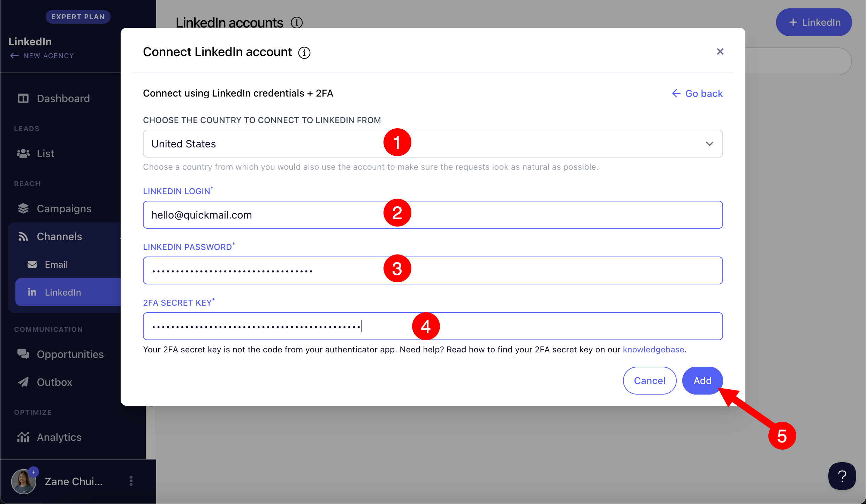This screenshot has width=866, height=504.
Task: Select the LinkedIn channel item
Action: pyautogui.click(x=68, y=292)
